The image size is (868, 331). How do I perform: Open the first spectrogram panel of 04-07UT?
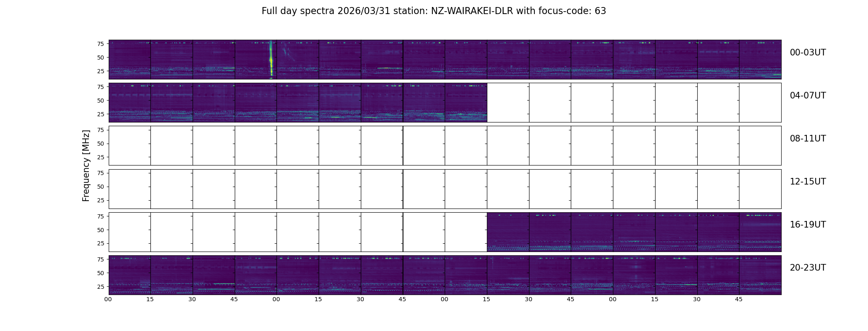coord(130,103)
